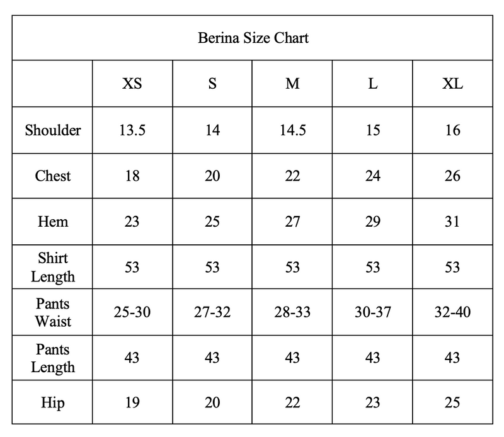The image size is (504, 437).
Task: Select the 32-40 pants waist cell
Action: tap(452, 312)
